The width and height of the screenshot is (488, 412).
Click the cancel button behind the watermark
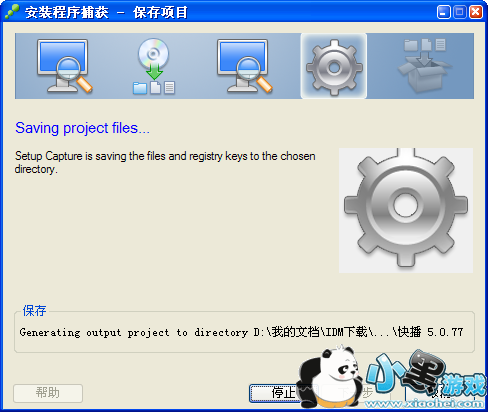[x=439, y=393]
